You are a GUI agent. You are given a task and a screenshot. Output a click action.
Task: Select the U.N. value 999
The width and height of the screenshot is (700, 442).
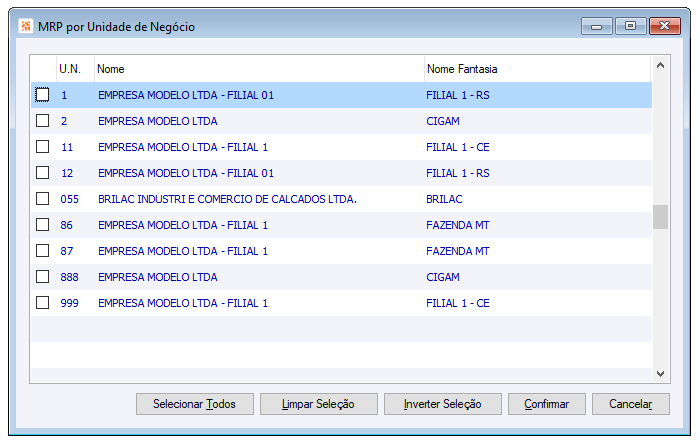pos(70,303)
